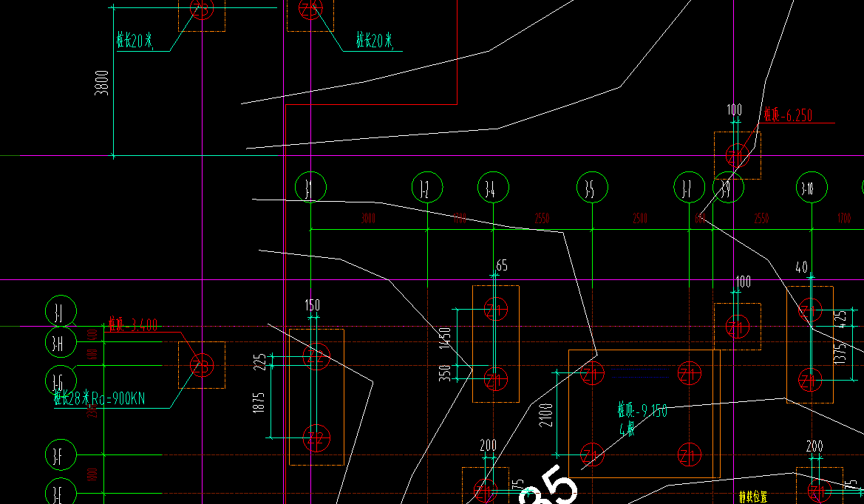Select the red '3000' axis spacing dimension

click(368, 219)
